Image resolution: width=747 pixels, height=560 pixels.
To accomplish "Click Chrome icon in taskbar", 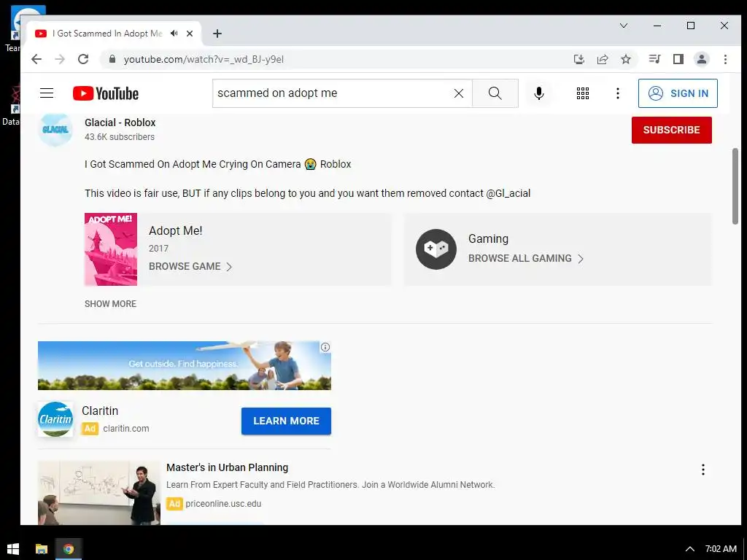I will coord(69,549).
